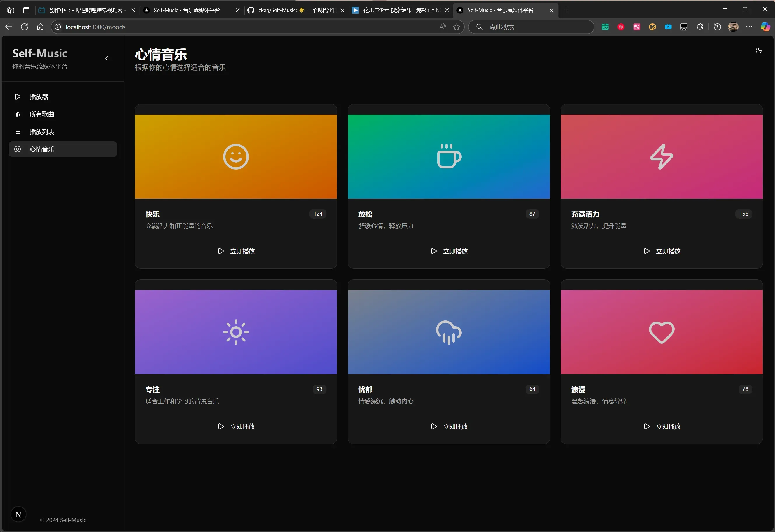Click the heart icon on the 浪漫 card
775x532 pixels.
pyautogui.click(x=661, y=332)
